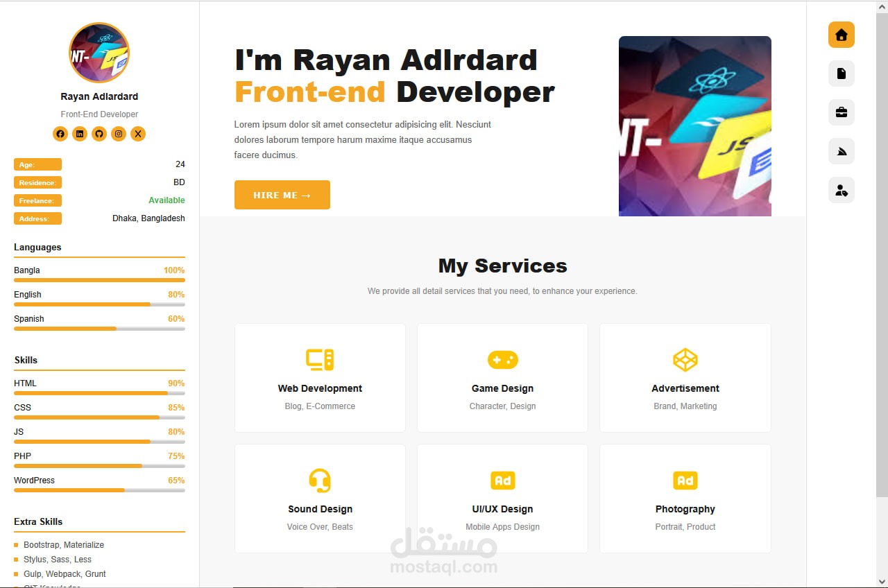Click the HTML skill progress bar
888x588 pixels.
click(x=99, y=393)
